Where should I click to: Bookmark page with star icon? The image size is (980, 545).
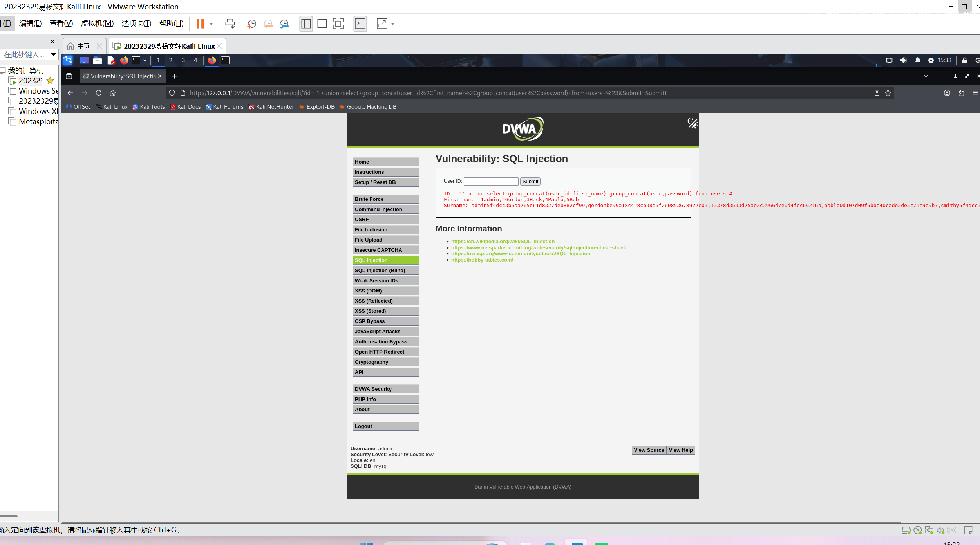[x=888, y=93]
